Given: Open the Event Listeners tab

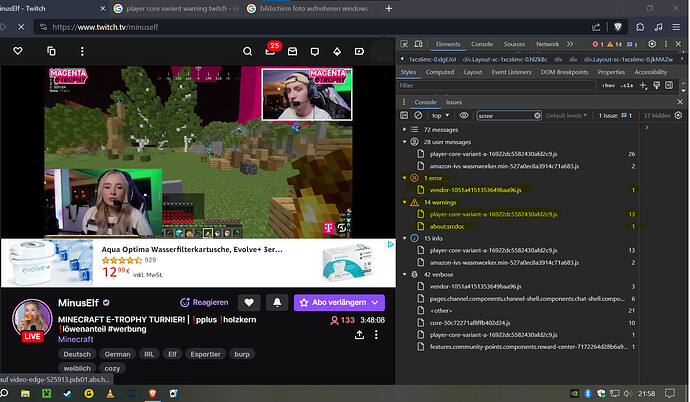Looking at the screenshot, I should click(x=511, y=72).
